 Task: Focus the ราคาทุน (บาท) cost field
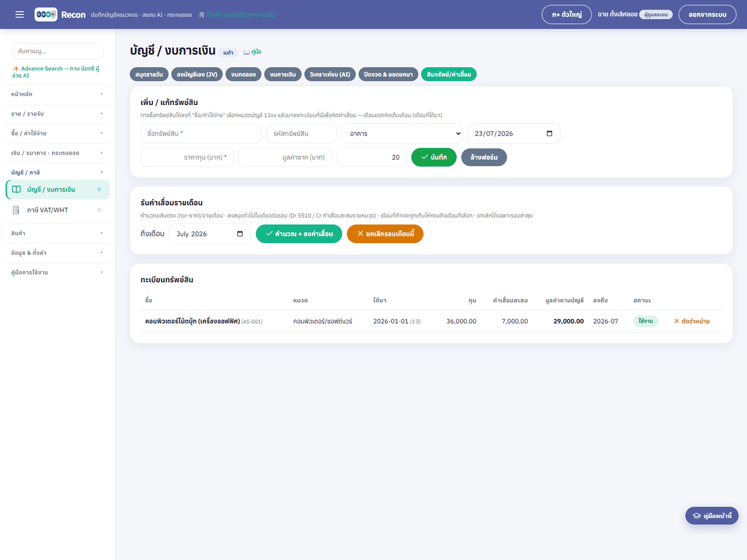[187, 157]
